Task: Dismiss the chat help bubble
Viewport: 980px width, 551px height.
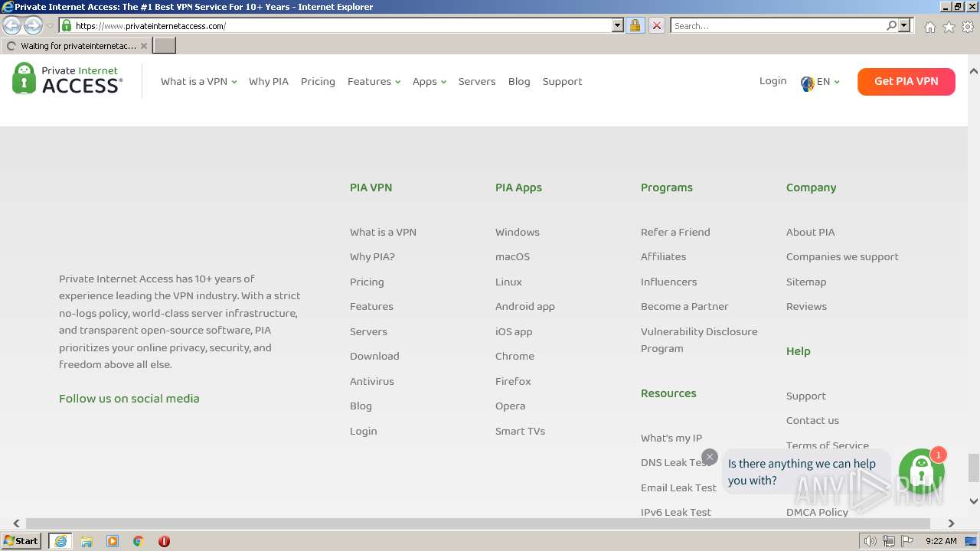Action: [710, 457]
